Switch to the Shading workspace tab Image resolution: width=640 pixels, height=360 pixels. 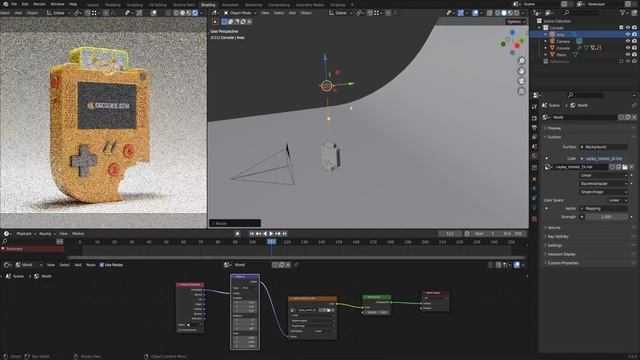[x=208, y=5]
